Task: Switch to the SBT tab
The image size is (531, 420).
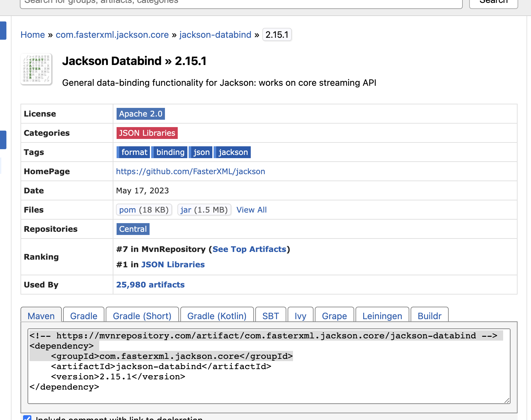Action: pos(271,315)
